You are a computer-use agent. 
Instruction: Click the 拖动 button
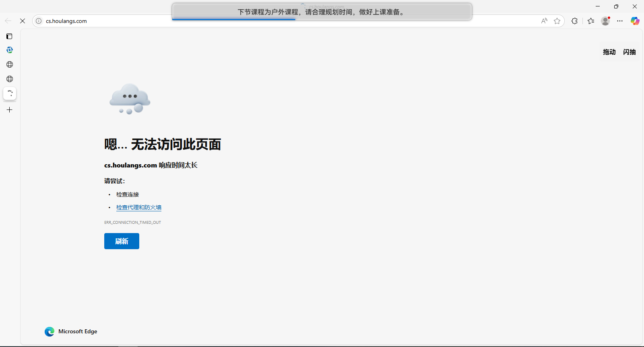609,52
